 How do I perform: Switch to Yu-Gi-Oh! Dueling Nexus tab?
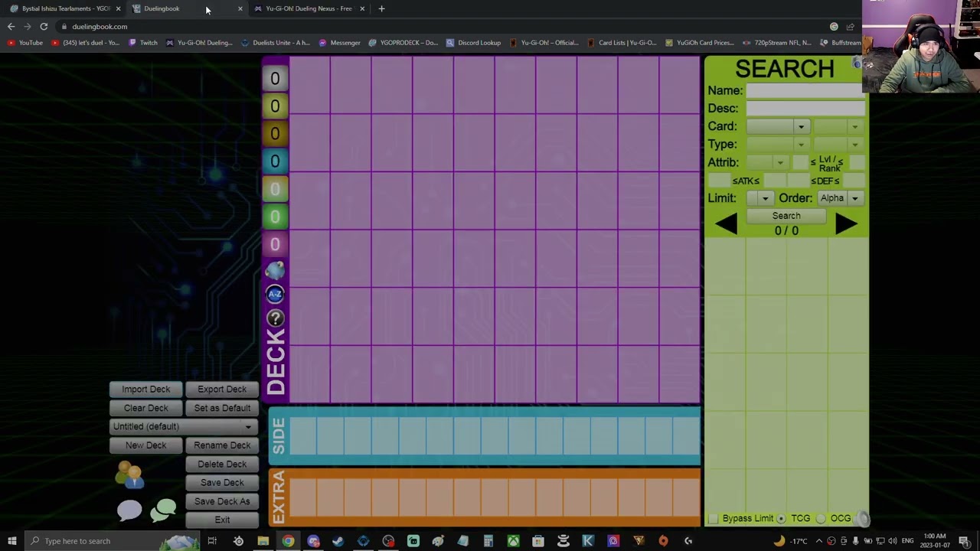pos(309,8)
